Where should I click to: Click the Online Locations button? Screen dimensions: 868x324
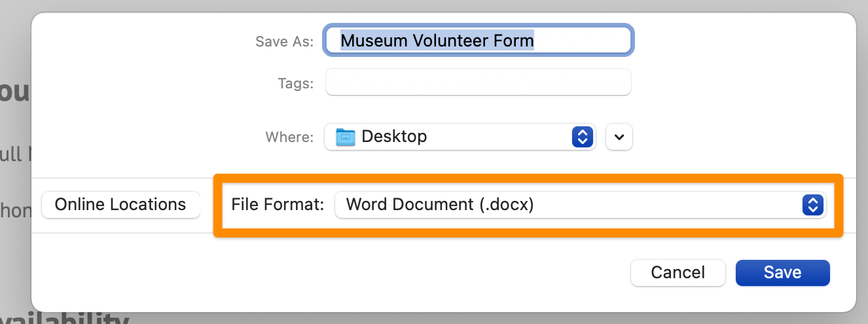(x=120, y=205)
